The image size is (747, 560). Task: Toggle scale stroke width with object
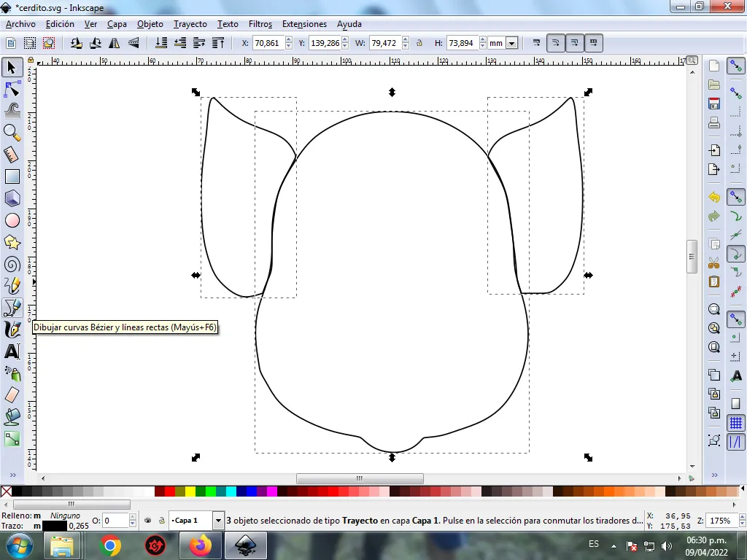click(x=536, y=43)
